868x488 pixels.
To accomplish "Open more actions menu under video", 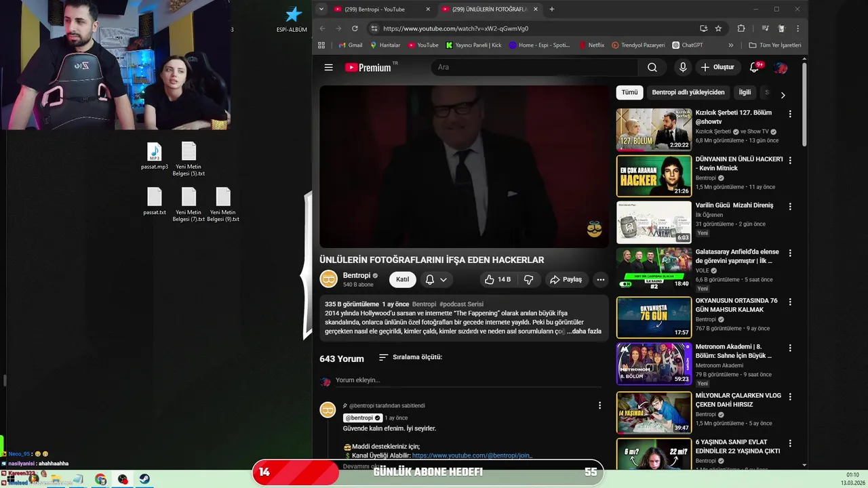I will (600, 279).
